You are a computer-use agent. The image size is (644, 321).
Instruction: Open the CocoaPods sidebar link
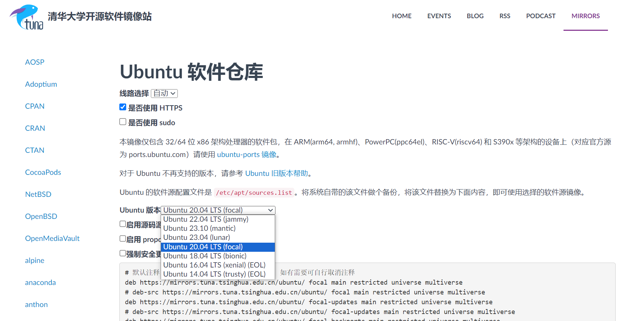tap(43, 172)
